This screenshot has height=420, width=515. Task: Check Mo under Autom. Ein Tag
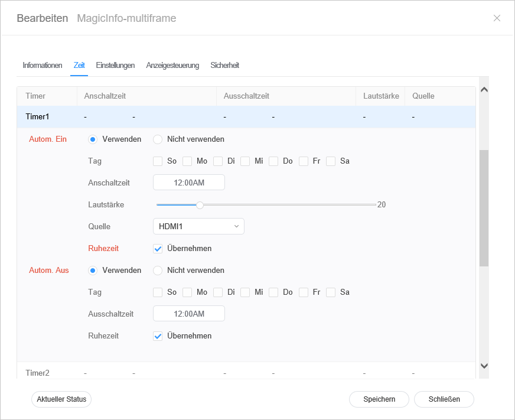click(187, 161)
